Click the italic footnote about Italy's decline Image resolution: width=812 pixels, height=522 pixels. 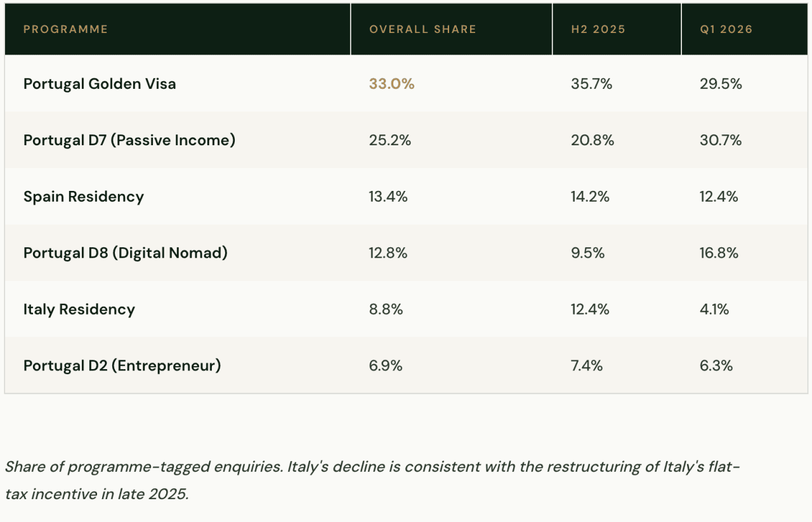pyautogui.click(x=372, y=480)
